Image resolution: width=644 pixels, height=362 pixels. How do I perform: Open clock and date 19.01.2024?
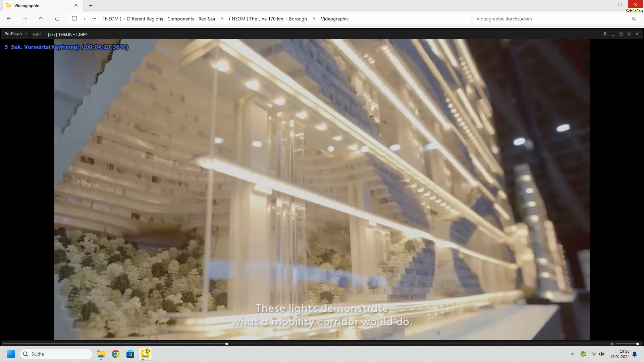(620, 354)
